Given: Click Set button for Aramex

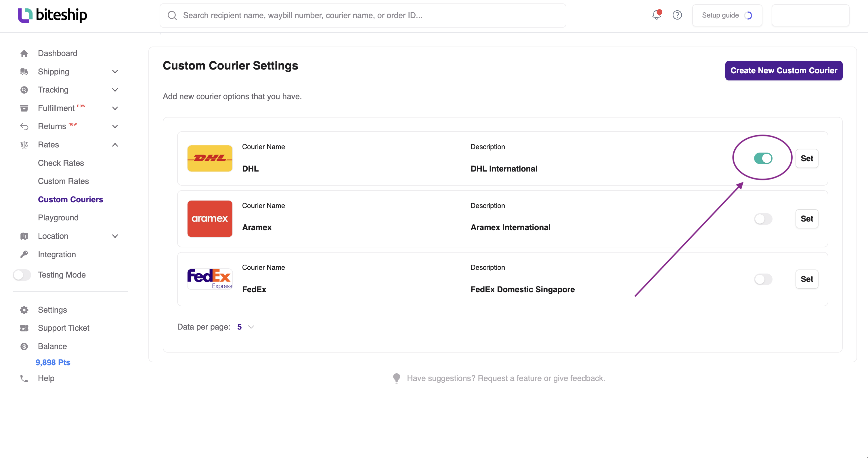Looking at the screenshot, I should point(807,219).
